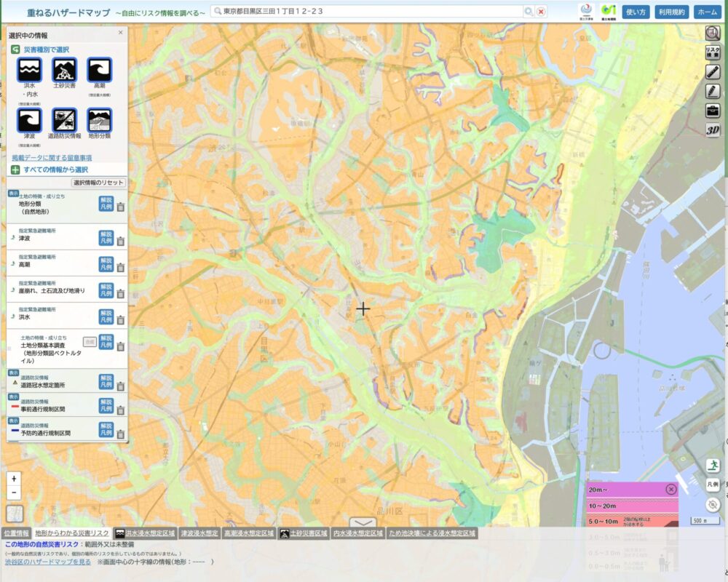
Task: Switch to 位置情報 tab
Action: click(x=16, y=533)
